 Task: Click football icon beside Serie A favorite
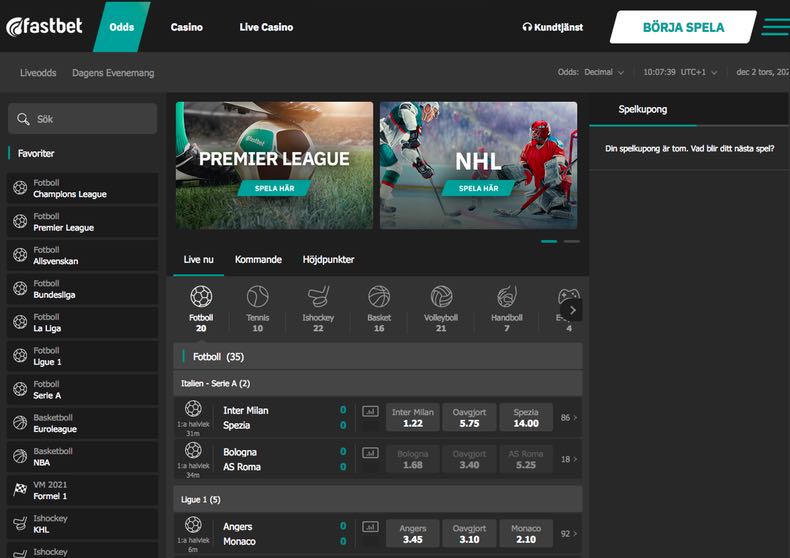(x=20, y=389)
